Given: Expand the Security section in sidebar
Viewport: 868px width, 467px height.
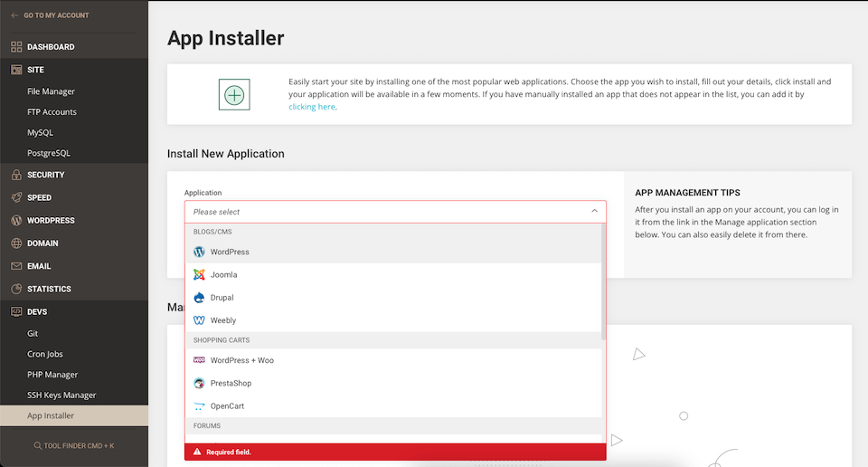Looking at the screenshot, I should pyautogui.click(x=45, y=175).
